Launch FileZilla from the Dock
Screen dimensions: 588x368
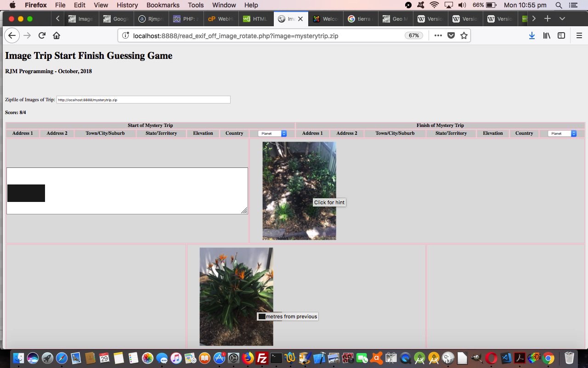pyautogui.click(x=262, y=358)
